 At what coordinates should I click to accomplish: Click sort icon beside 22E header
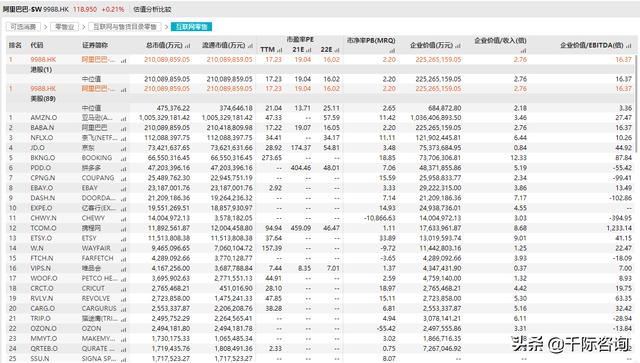click(x=337, y=50)
